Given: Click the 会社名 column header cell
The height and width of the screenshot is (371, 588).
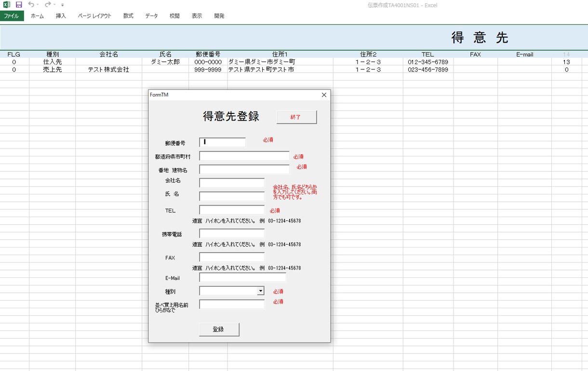Looking at the screenshot, I should point(108,55).
